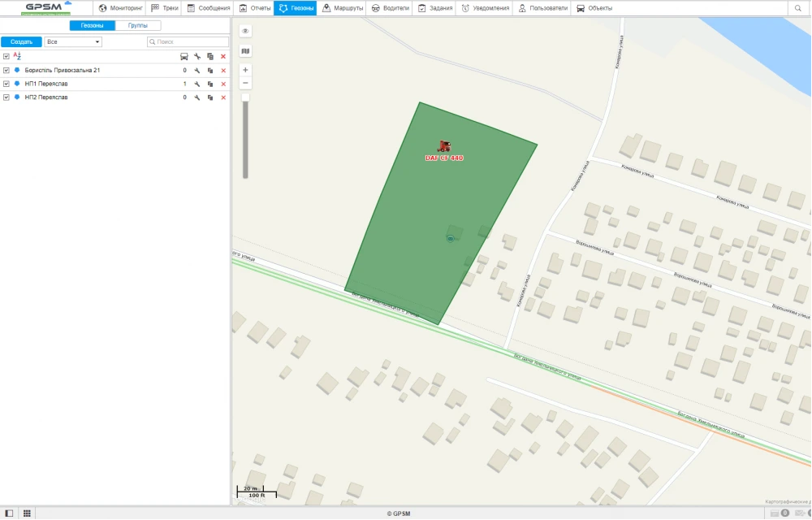The height and width of the screenshot is (520, 812).
Task: Zoom out on the map
Action: click(245, 83)
